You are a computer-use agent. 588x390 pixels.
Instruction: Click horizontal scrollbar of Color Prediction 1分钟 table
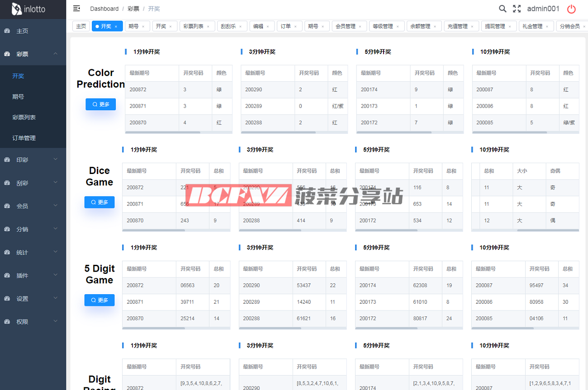coord(163,132)
